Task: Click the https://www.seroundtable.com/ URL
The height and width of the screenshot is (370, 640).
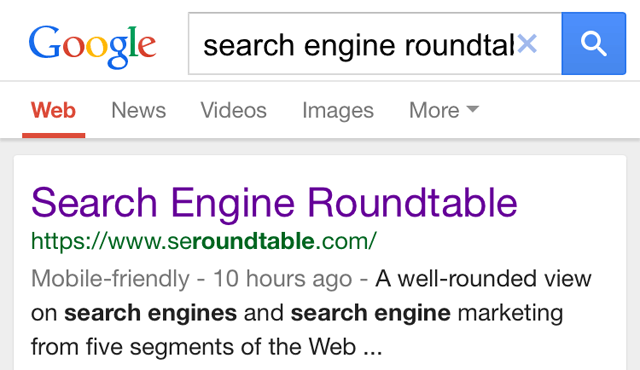Action: [204, 241]
